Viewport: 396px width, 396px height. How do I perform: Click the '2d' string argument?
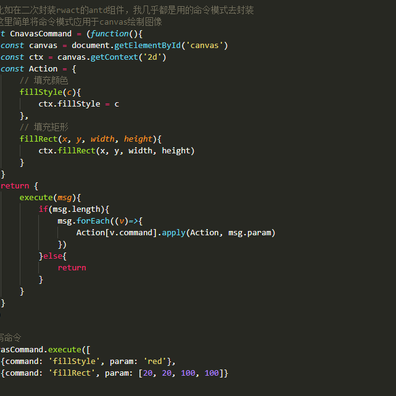(x=152, y=57)
